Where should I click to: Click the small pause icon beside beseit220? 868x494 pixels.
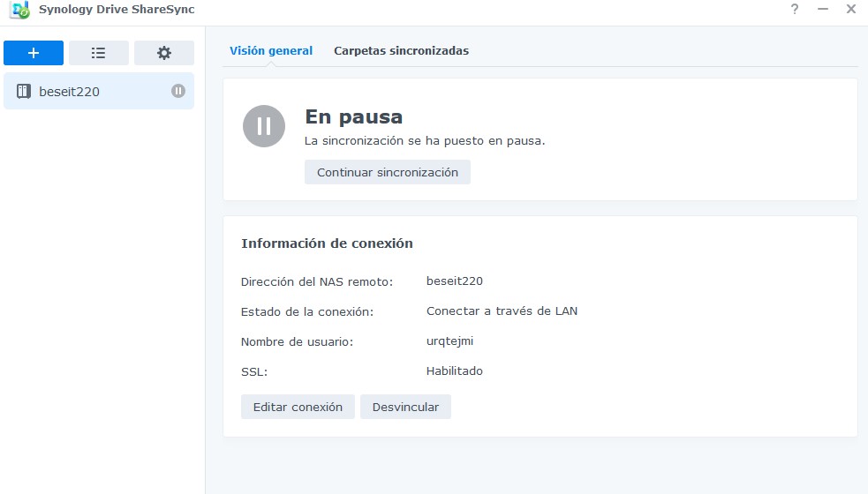178,91
